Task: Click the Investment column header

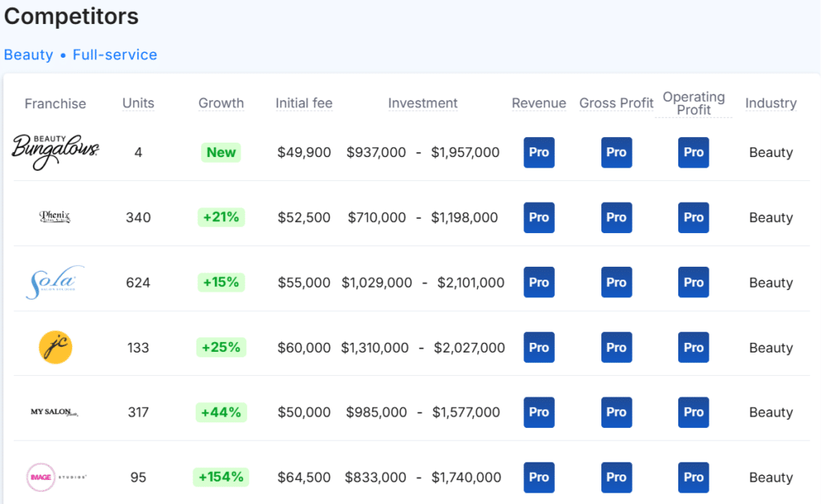Action: pyautogui.click(x=423, y=103)
